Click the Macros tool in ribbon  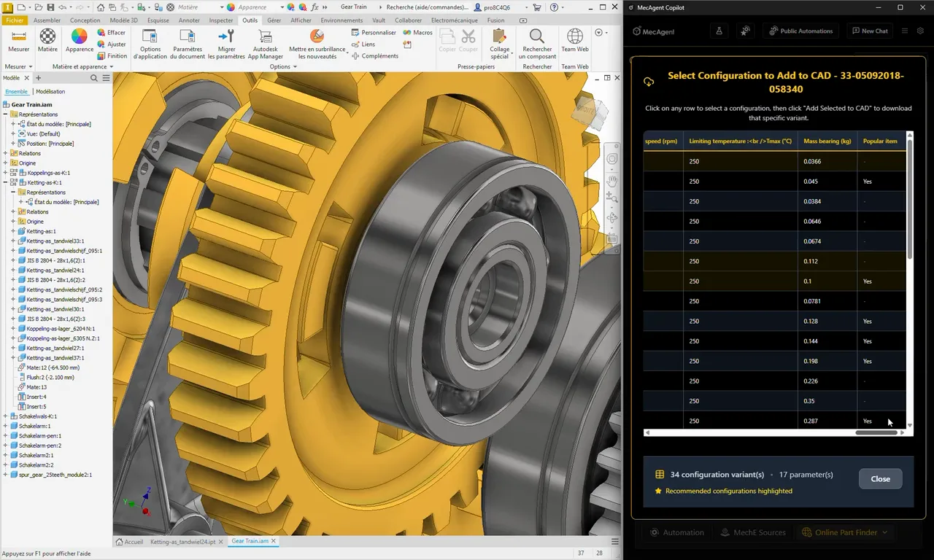pos(417,32)
